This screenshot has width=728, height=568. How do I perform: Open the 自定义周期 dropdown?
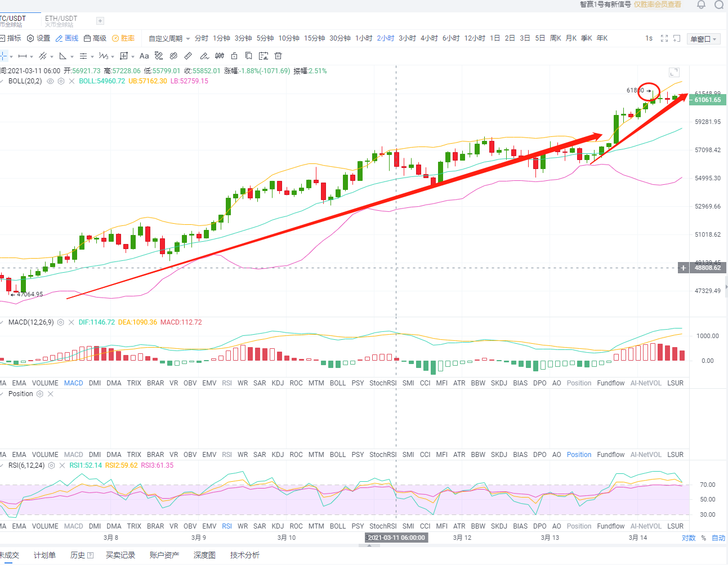tap(169, 38)
